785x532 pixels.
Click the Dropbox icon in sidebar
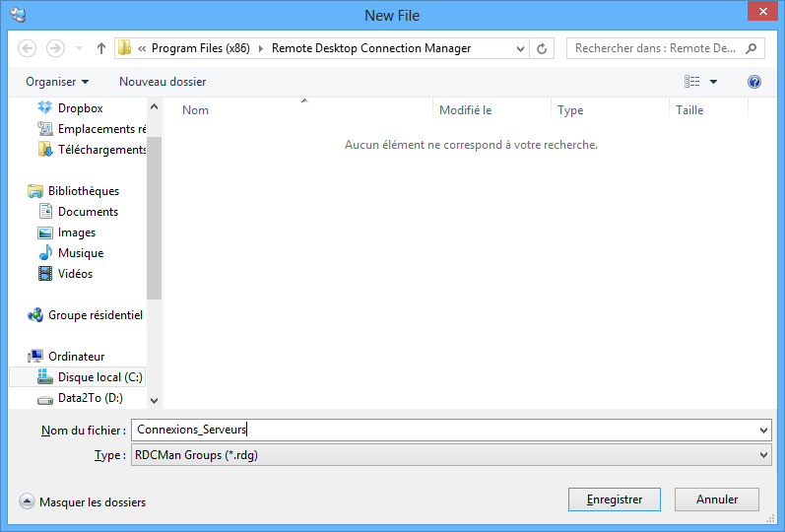pyautogui.click(x=45, y=107)
